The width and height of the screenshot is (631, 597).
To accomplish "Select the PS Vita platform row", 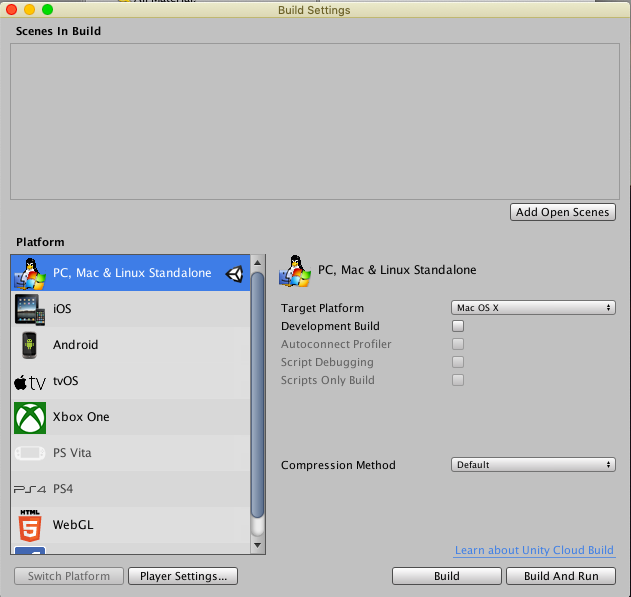I will 130,453.
